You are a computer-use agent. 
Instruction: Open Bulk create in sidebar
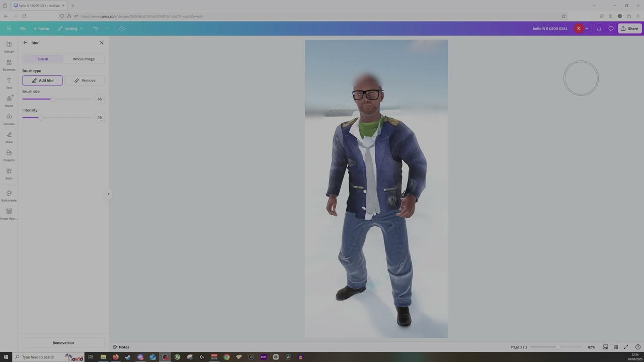point(9,196)
